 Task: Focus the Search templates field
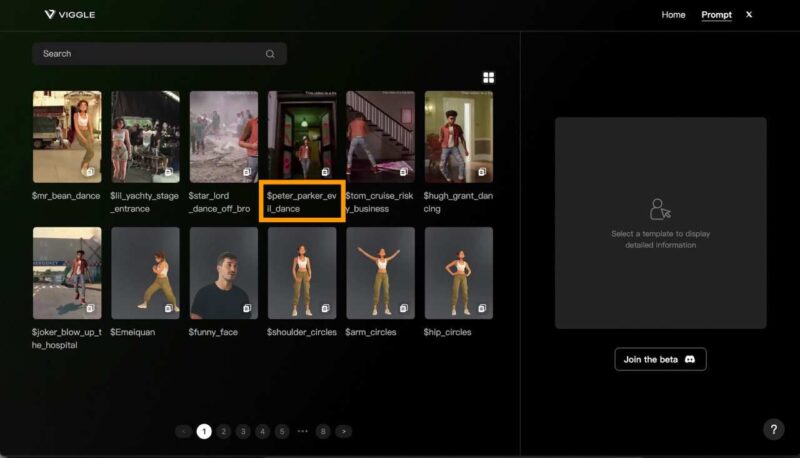159,54
